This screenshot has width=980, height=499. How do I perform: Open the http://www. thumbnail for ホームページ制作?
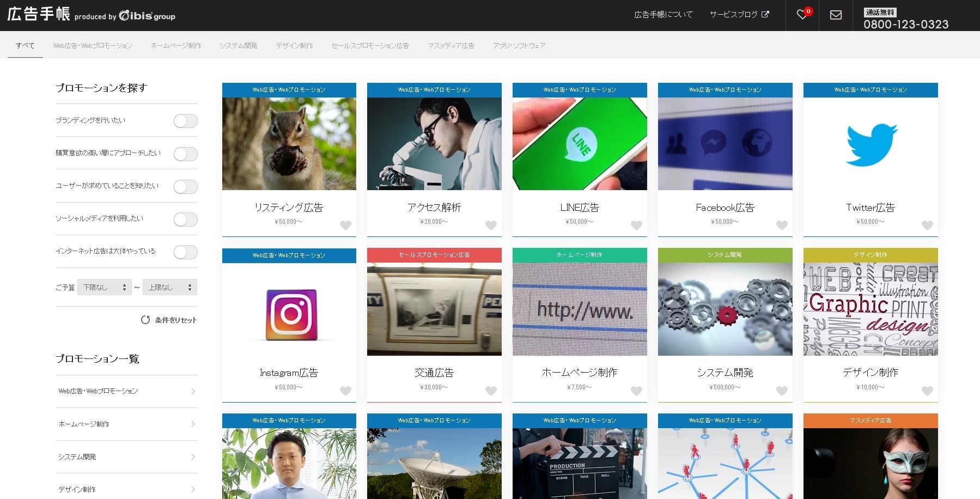pyautogui.click(x=580, y=309)
